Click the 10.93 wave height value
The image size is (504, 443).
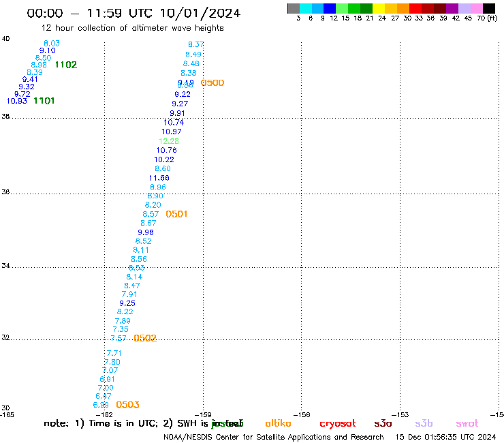pos(17,101)
